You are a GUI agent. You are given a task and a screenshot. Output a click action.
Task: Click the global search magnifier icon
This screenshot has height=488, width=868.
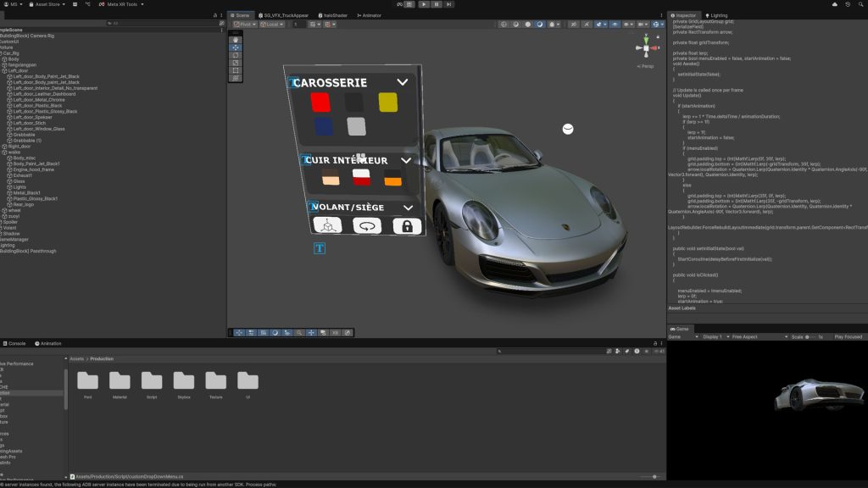click(x=861, y=4)
